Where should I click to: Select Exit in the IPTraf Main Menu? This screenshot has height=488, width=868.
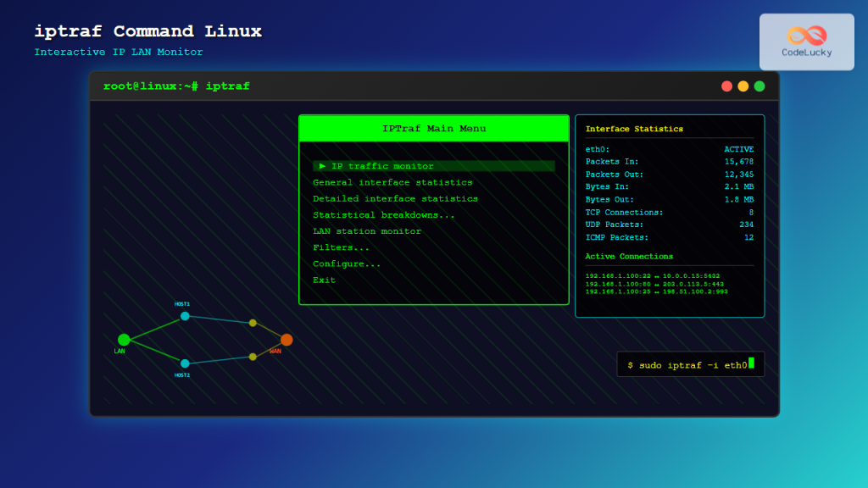pyautogui.click(x=323, y=280)
